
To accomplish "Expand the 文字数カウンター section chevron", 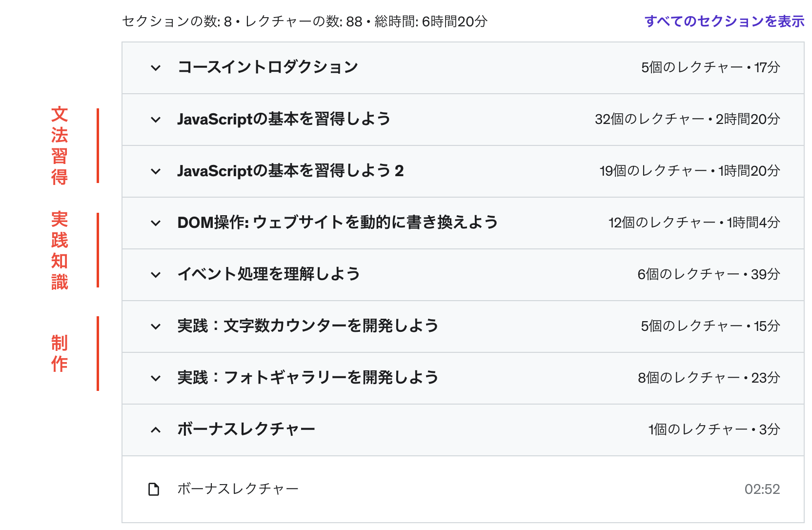I will pyautogui.click(x=156, y=326).
